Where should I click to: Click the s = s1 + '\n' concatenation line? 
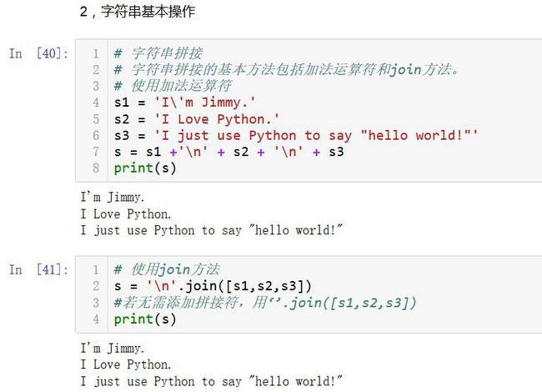point(228,152)
